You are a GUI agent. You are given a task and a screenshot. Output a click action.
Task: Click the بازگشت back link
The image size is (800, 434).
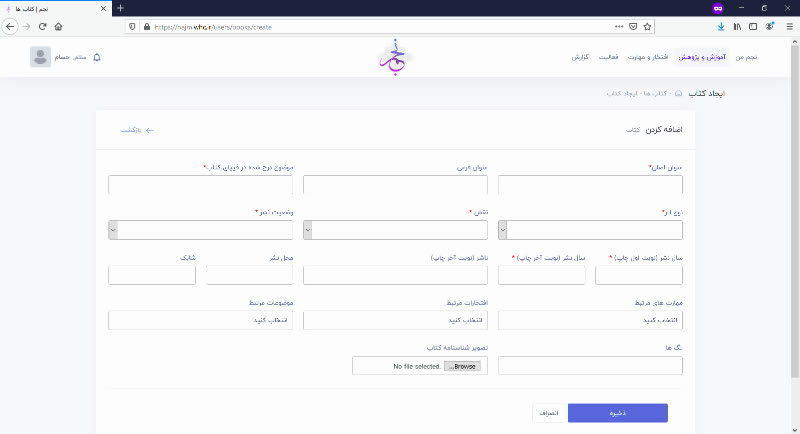137,130
